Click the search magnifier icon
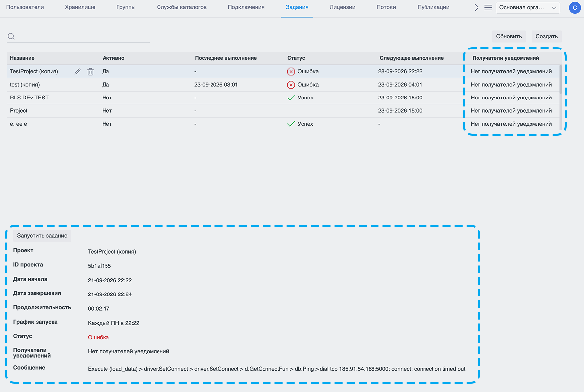This screenshot has height=392, width=584. coord(11,36)
